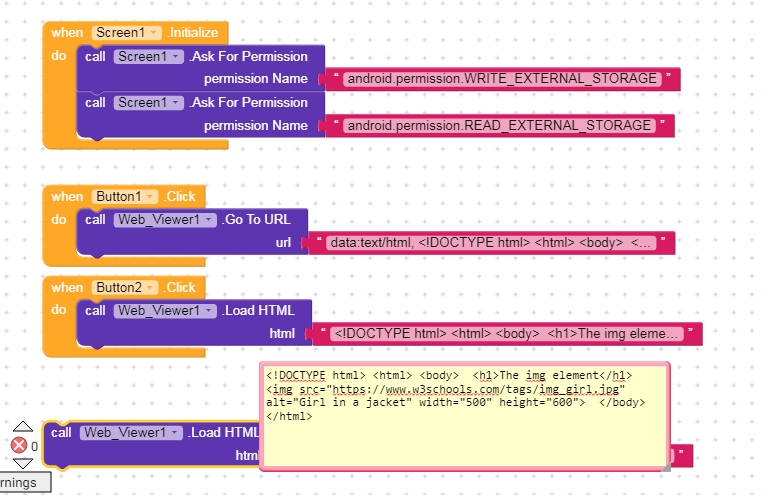768x495 pixels.
Task: Click the 'permission Name' label of READ permission
Action: (x=256, y=126)
